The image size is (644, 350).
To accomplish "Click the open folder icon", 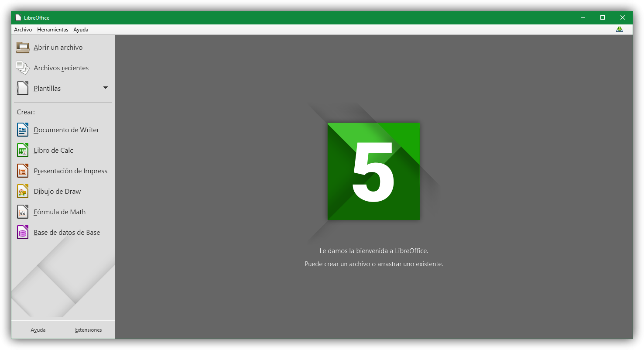I will 23,47.
